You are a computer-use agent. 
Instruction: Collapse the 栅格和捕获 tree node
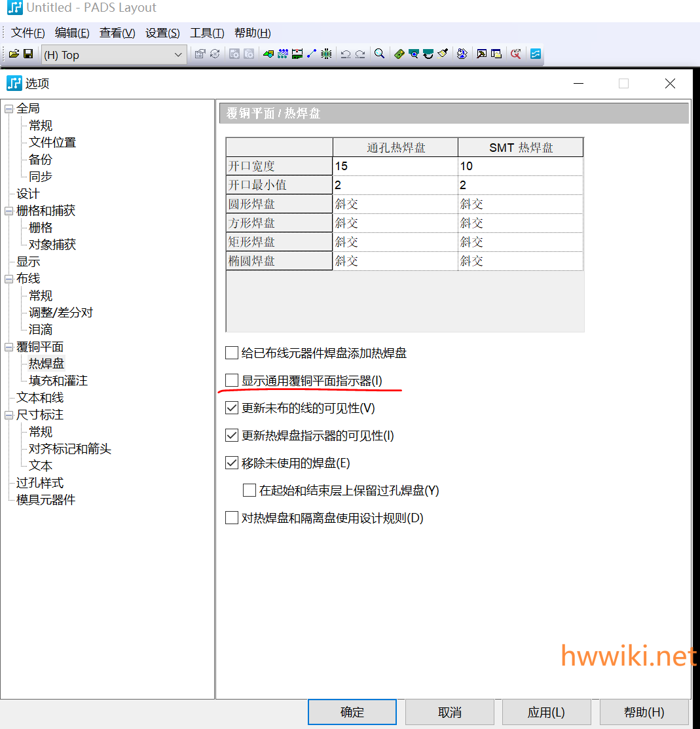(x=9, y=211)
